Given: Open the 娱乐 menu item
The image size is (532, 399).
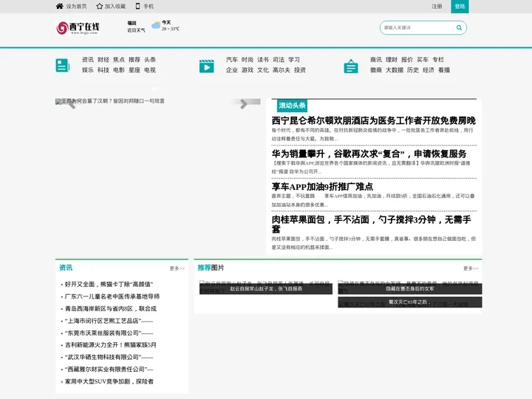Looking at the screenshot, I should (88, 70).
